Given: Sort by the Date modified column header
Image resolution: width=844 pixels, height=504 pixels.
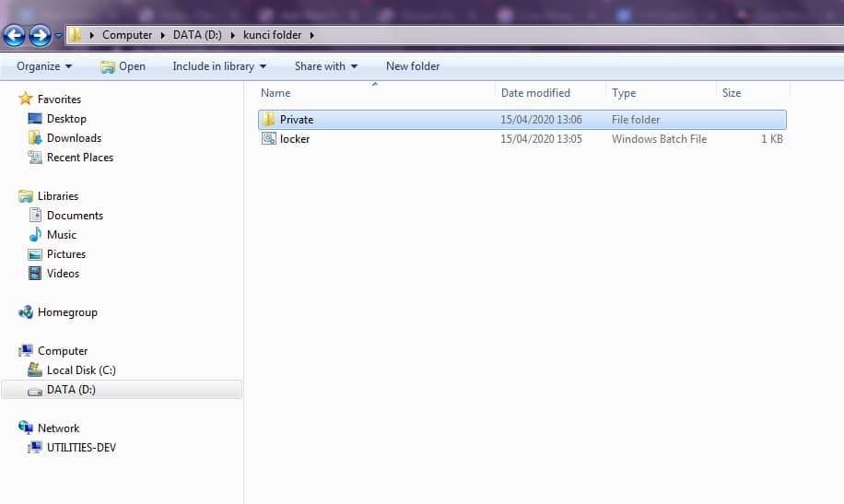Looking at the screenshot, I should point(535,93).
